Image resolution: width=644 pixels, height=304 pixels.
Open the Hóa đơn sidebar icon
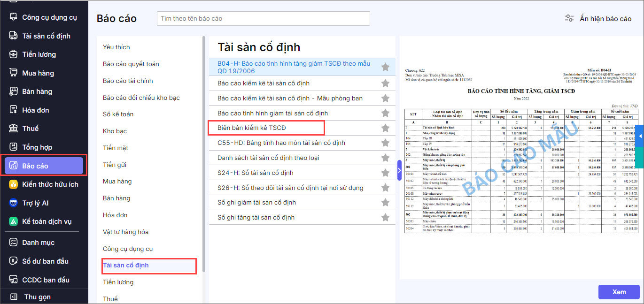(x=14, y=110)
